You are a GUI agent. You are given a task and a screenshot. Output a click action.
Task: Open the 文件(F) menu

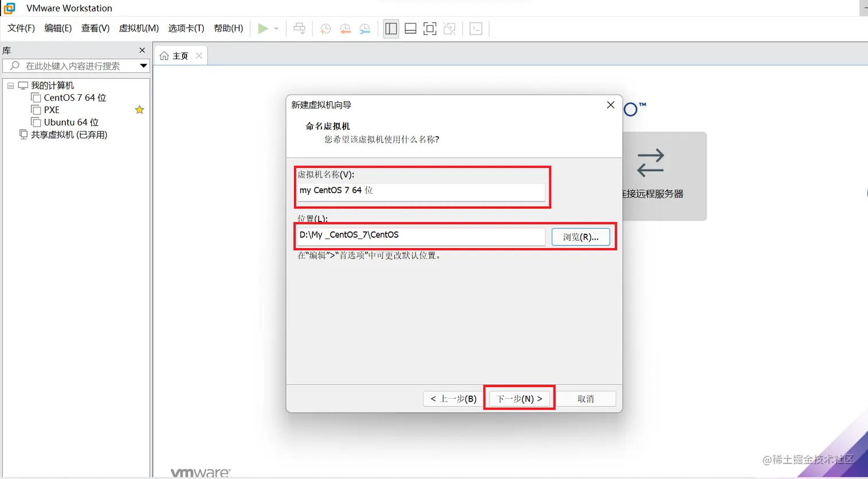coord(21,28)
